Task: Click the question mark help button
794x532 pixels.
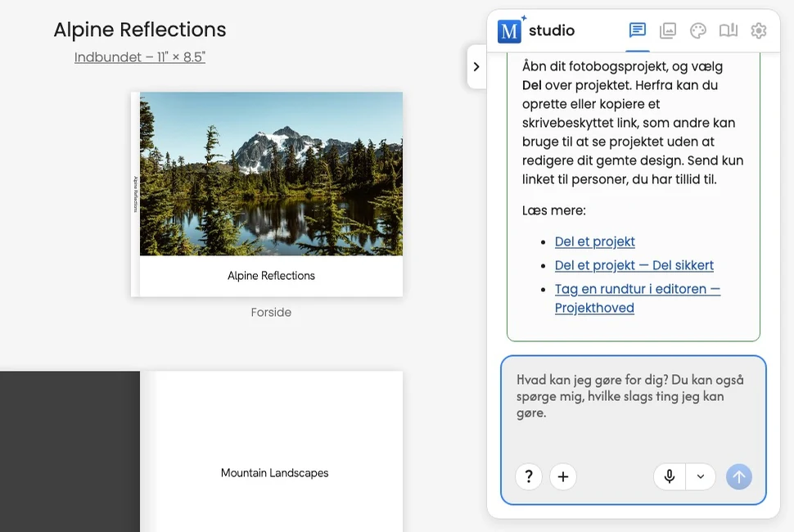Action: 529,476
